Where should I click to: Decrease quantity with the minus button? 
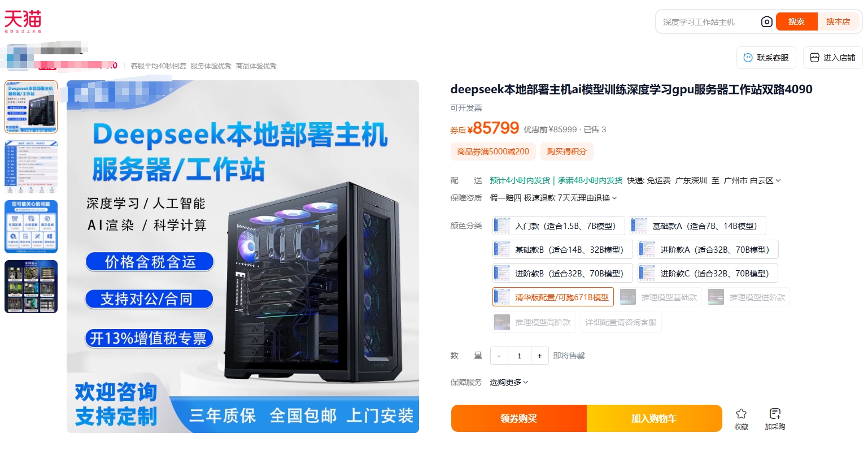click(499, 356)
